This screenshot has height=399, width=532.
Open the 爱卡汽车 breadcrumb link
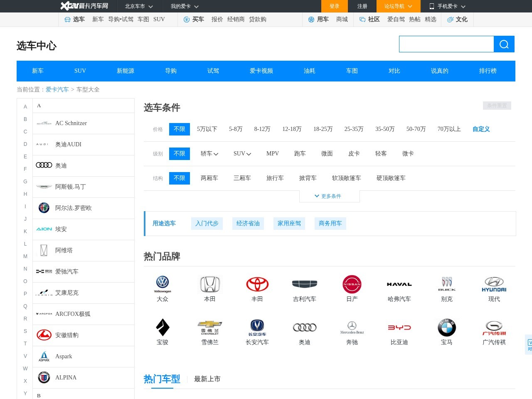click(x=57, y=89)
